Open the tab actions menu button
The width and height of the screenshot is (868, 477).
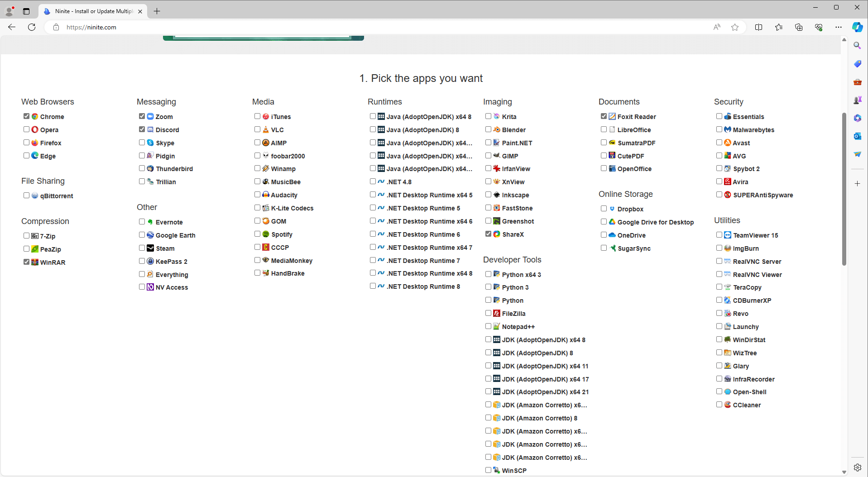tap(26, 11)
